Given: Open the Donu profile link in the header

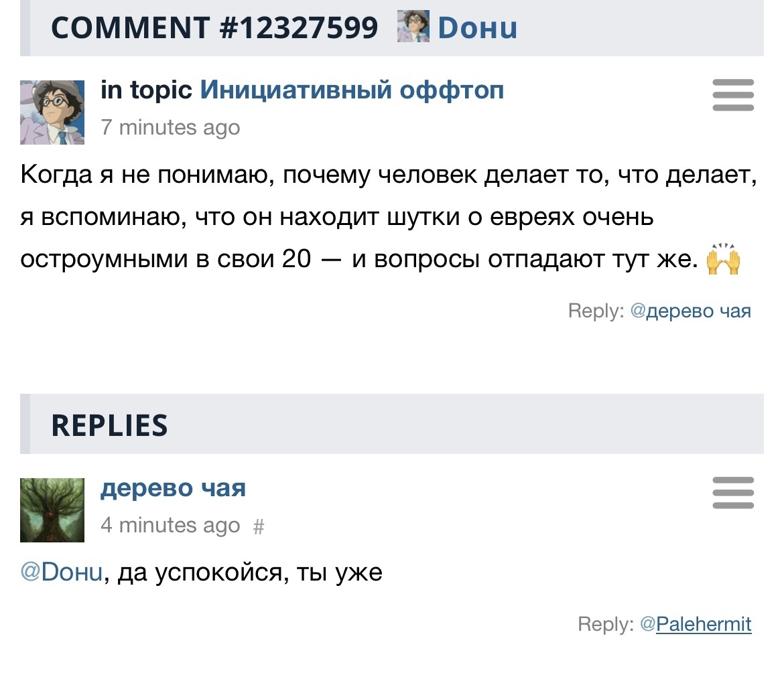Looking at the screenshot, I should [x=477, y=28].
